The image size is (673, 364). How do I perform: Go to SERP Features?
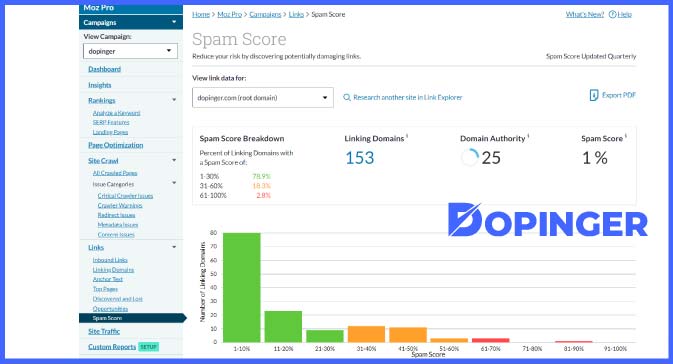(111, 122)
